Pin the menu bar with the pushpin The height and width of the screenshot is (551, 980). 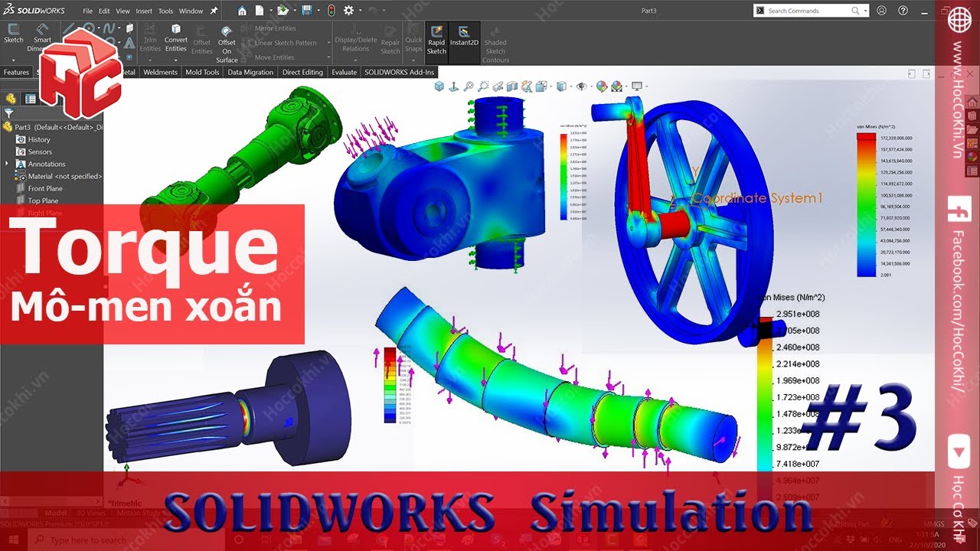point(214,11)
